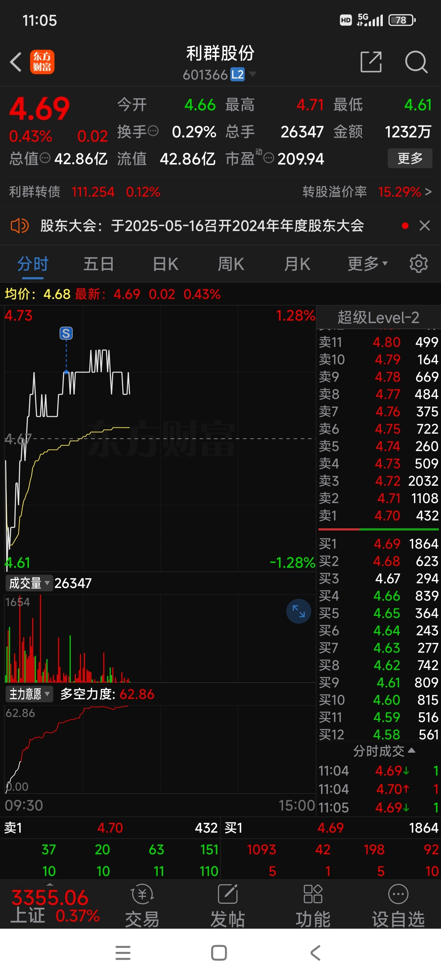
Task: Tap info icon next to 换手
Action: (153, 131)
